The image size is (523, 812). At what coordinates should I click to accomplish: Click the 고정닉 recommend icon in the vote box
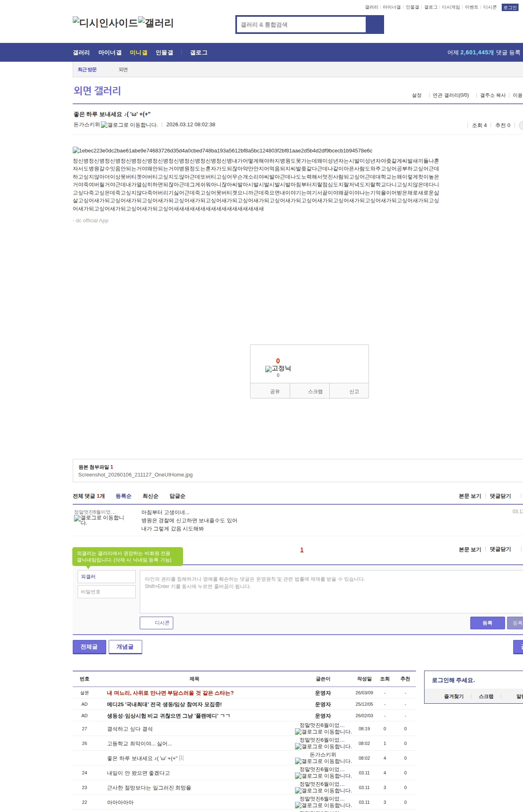point(278,369)
